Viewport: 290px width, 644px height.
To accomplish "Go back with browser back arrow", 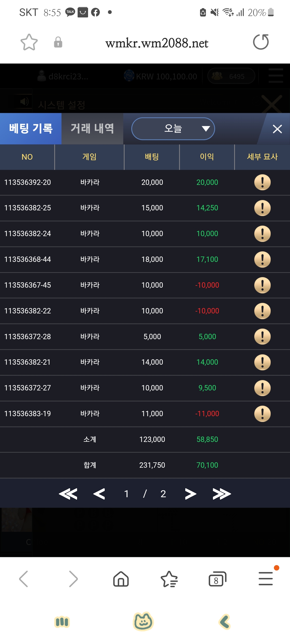I will 24,579.
